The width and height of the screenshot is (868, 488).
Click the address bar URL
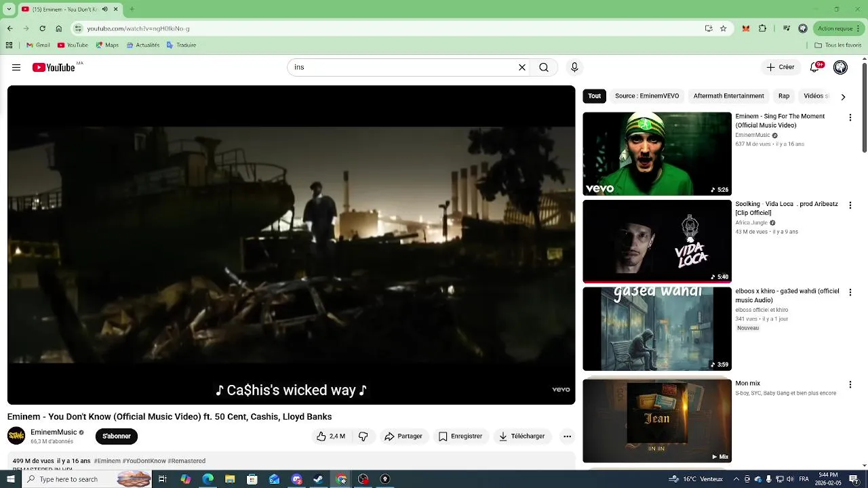click(138, 28)
